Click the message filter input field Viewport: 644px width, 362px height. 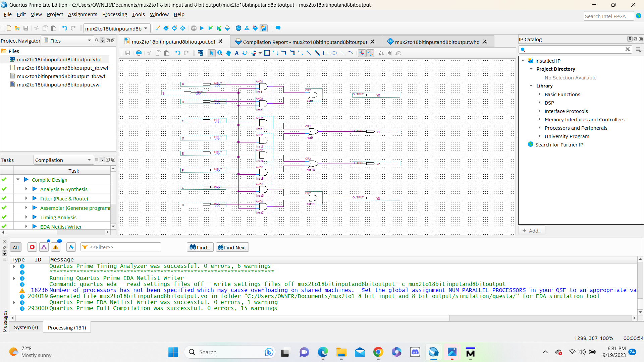124,247
